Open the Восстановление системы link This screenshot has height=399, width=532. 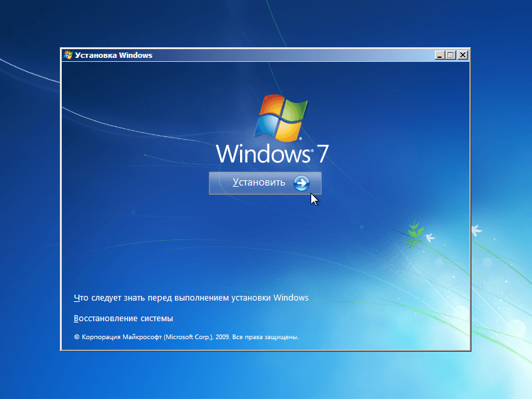click(123, 318)
